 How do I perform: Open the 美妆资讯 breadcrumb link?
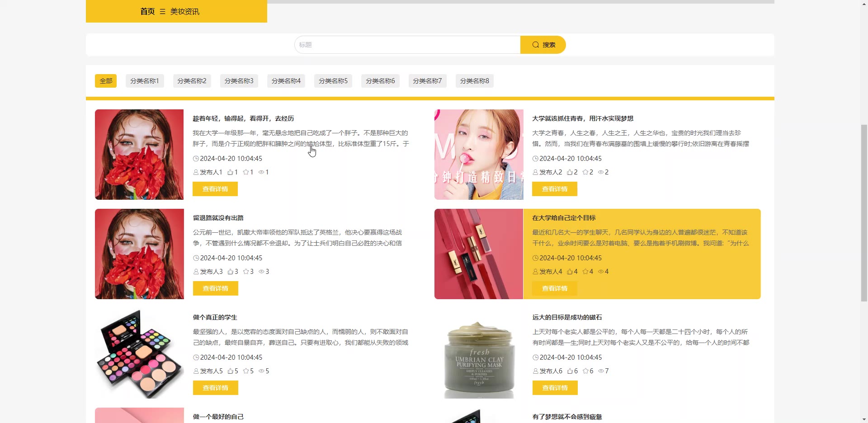point(185,12)
